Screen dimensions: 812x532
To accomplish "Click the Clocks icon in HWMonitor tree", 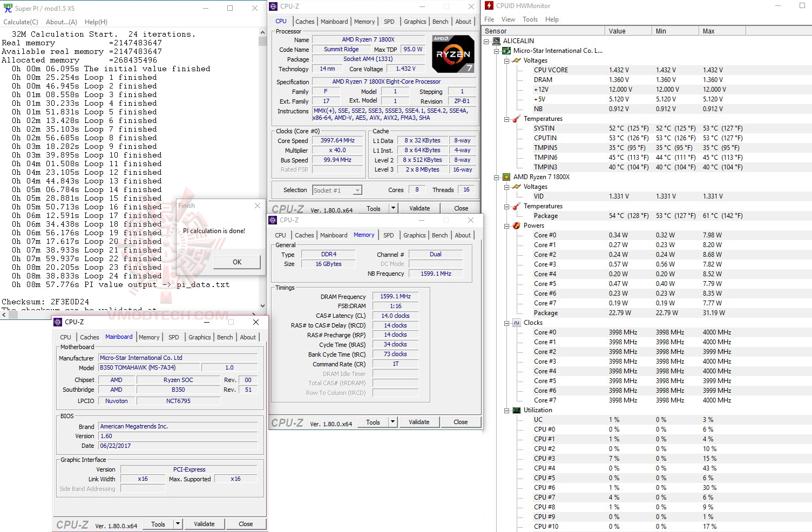I will (517, 323).
